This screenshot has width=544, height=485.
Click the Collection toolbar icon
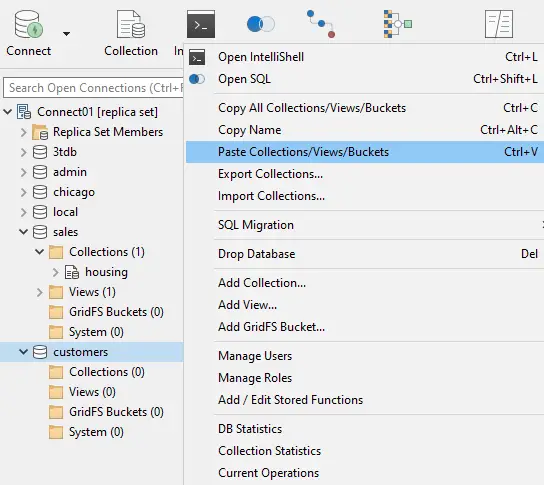pos(131,24)
